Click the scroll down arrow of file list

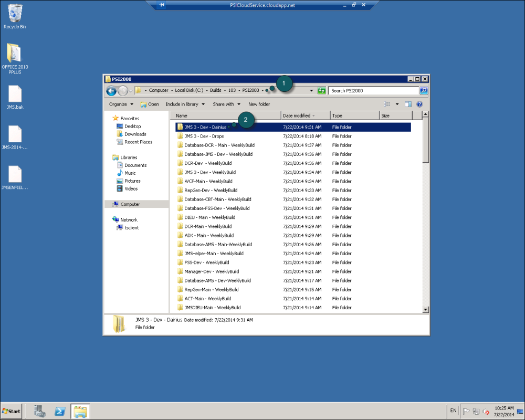(x=426, y=310)
